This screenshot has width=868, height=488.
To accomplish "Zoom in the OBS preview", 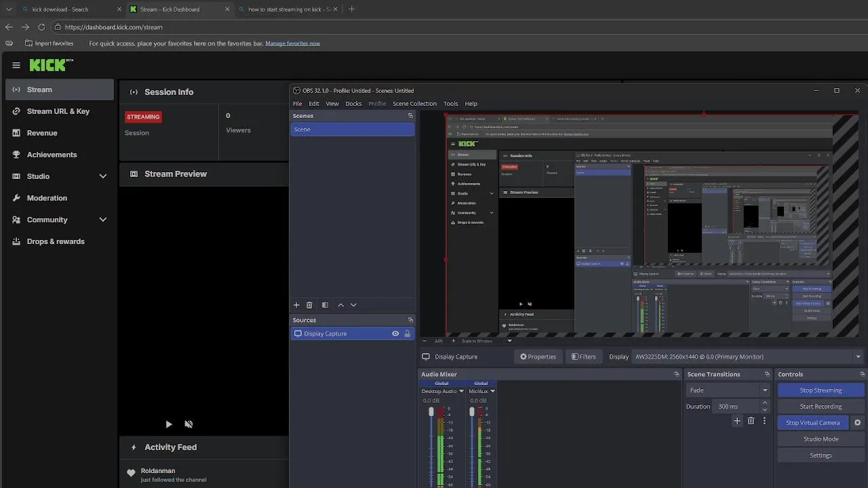I will pyautogui.click(x=452, y=341).
